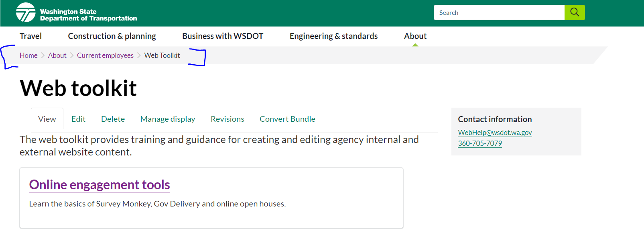Open the Engineering & standards menu
The width and height of the screenshot is (644, 233).
coord(333,36)
